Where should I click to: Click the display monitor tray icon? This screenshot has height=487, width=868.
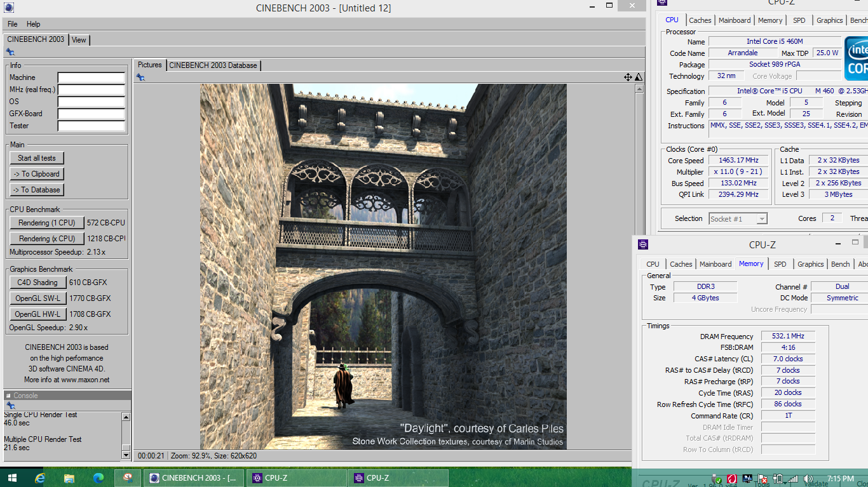click(x=747, y=479)
